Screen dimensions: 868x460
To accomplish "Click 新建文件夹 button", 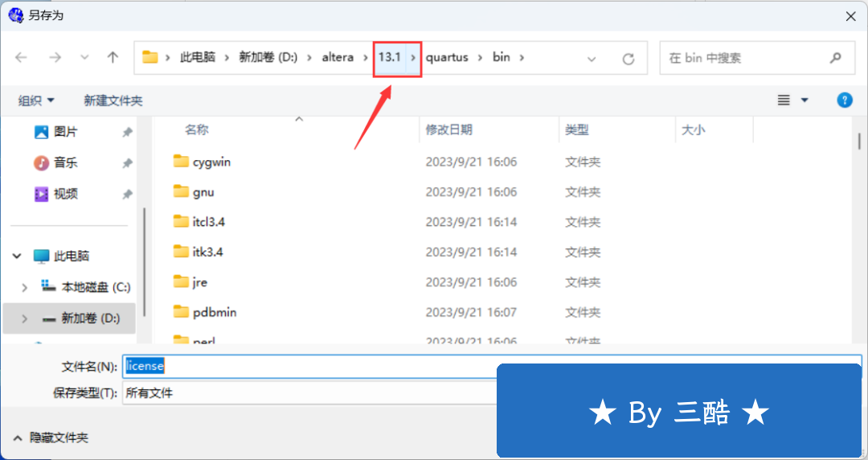I will [x=113, y=101].
